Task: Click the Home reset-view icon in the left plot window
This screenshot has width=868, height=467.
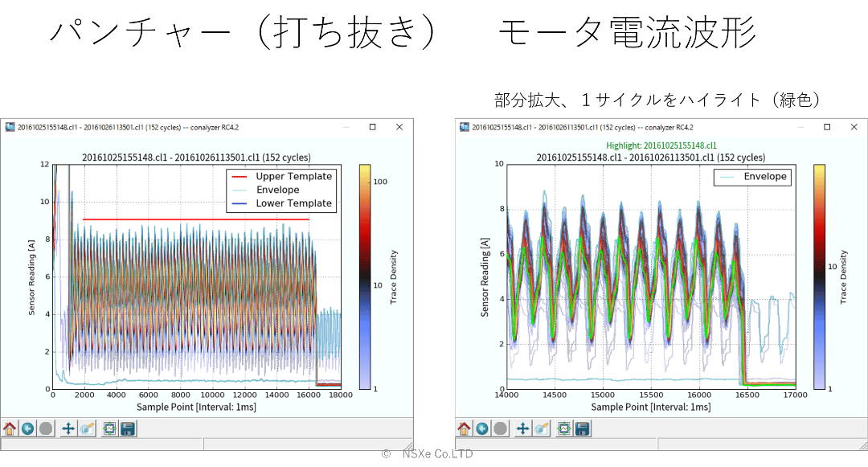Action: click(10, 429)
